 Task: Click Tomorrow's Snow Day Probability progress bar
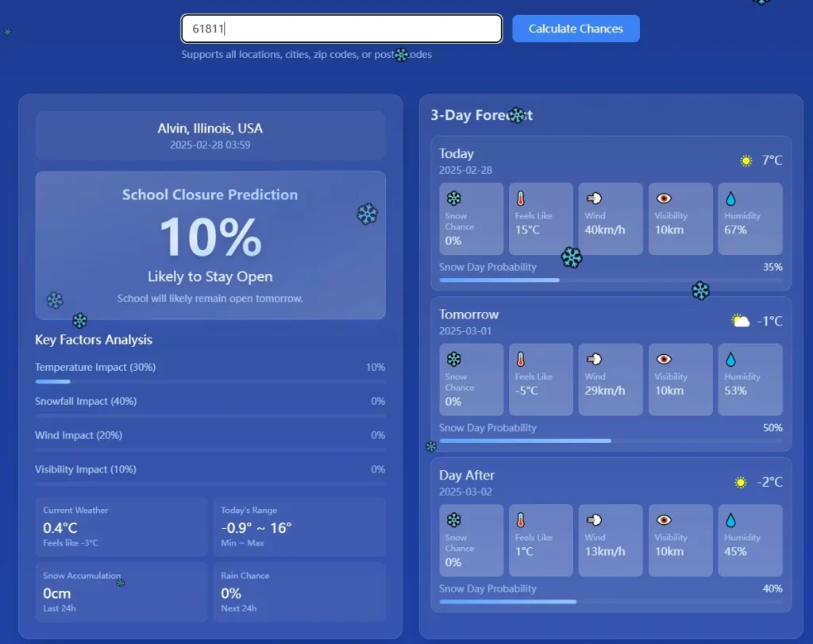(x=611, y=441)
